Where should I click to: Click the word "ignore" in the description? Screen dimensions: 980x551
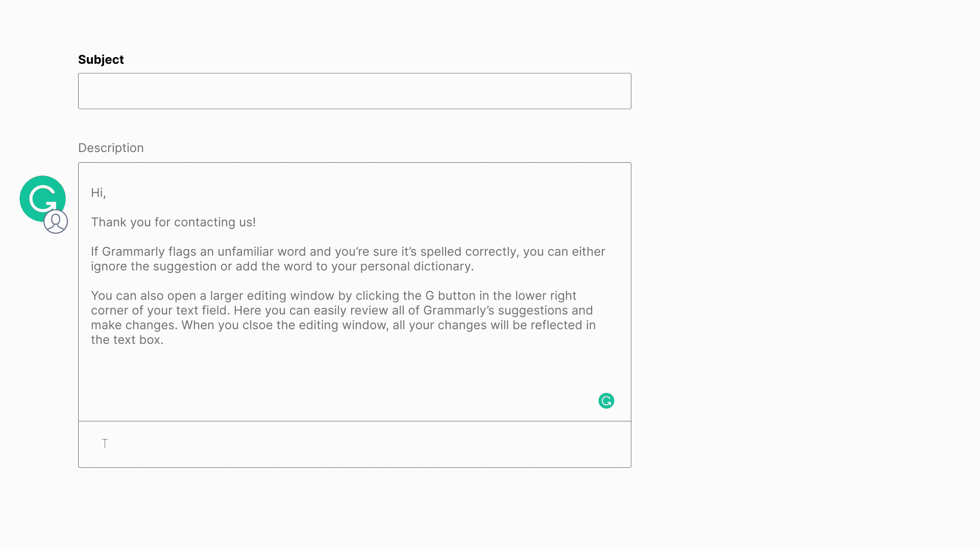point(109,267)
